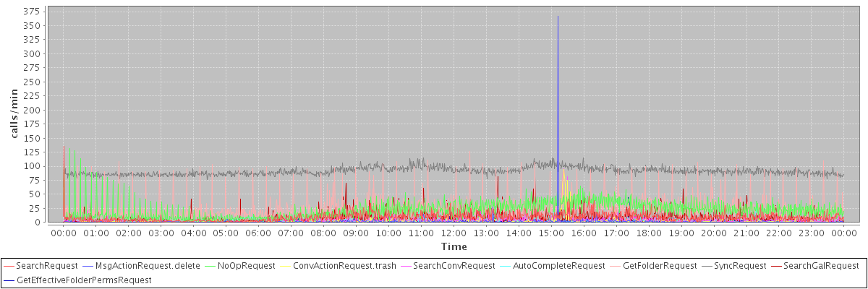Select the AutoCompleteRequest legend item
The image size is (868, 289).
coord(558,266)
